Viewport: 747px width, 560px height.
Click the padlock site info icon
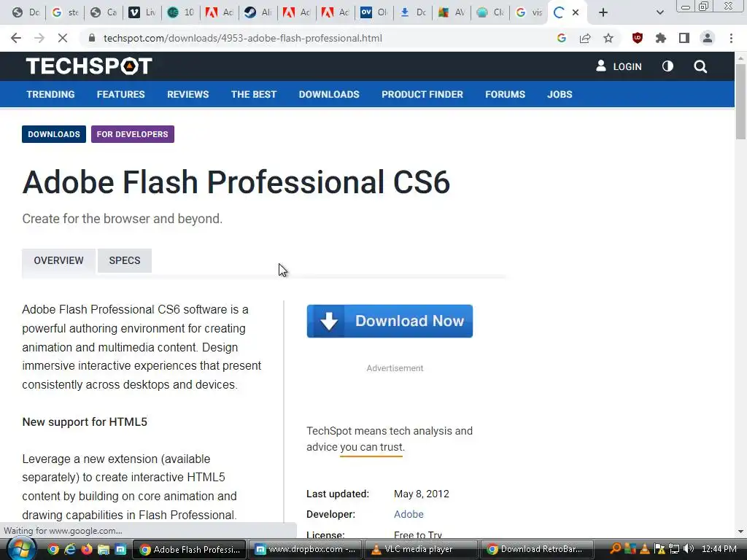pos(92,38)
